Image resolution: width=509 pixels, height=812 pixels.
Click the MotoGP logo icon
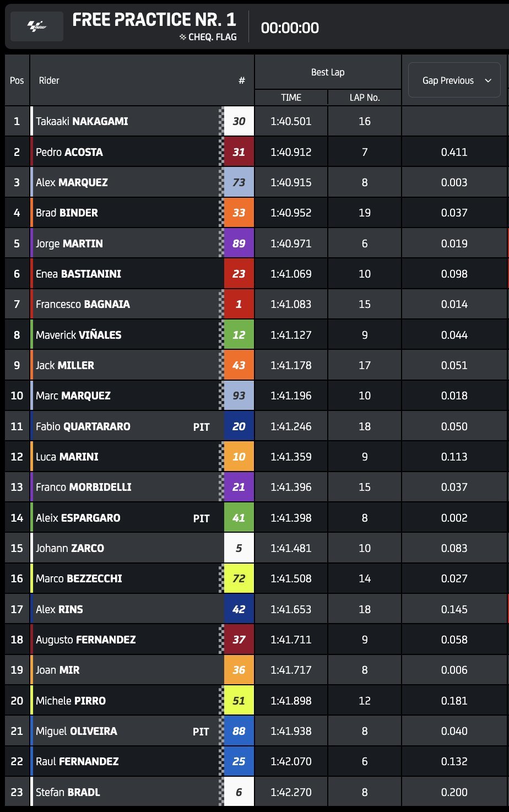pyautogui.click(x=37, y=26)
